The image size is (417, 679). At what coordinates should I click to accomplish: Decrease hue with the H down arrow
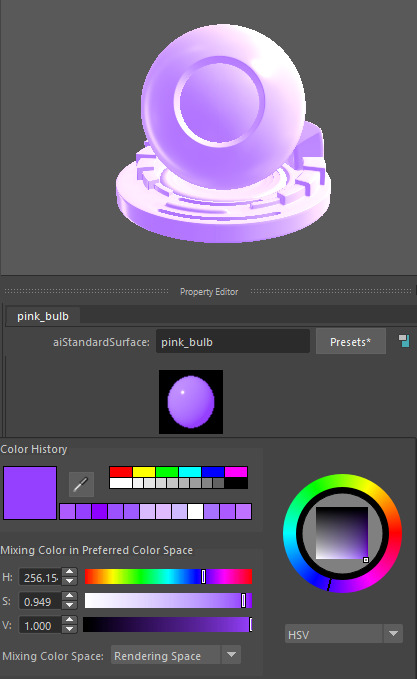point(70,582)
